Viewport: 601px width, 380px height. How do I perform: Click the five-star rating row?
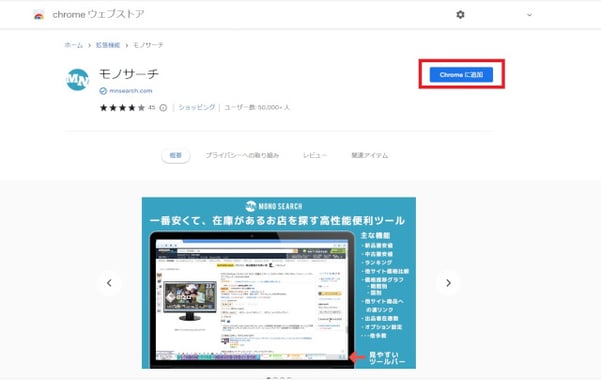click(x=122, y=108)
